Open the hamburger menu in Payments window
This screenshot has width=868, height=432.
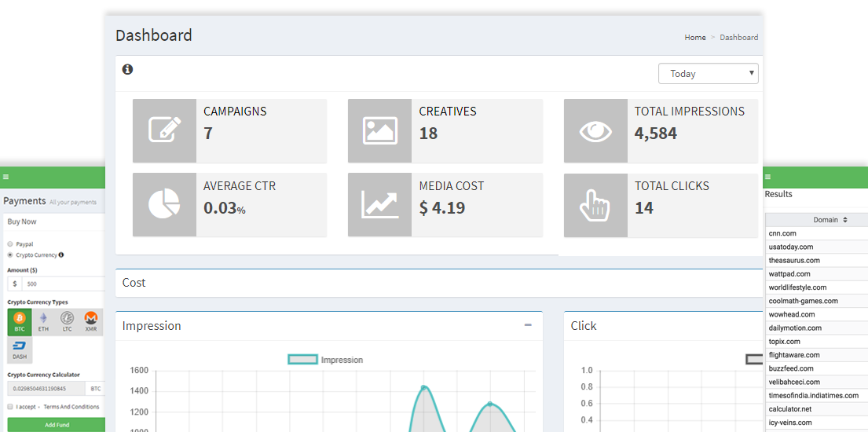[x=5, y=177]
